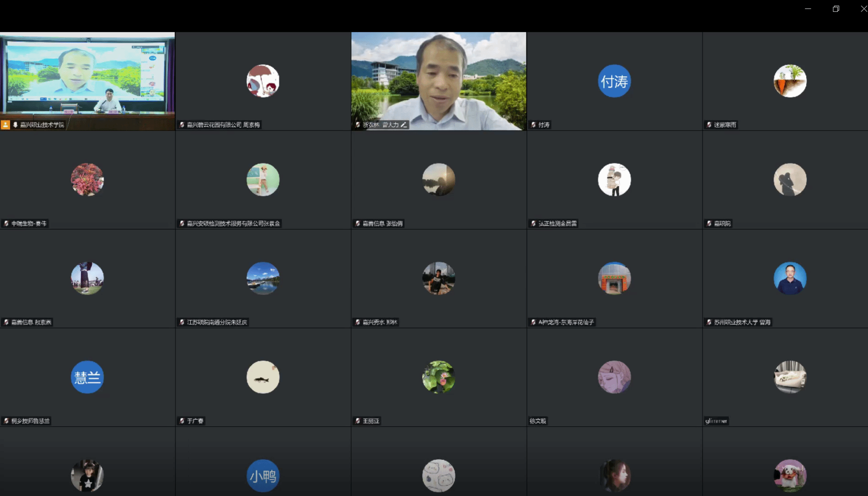Click muted mic icon beside 中瑞生物 label
Image resolution: width=868 pixels, height=496 pixels.
[6, 223]
